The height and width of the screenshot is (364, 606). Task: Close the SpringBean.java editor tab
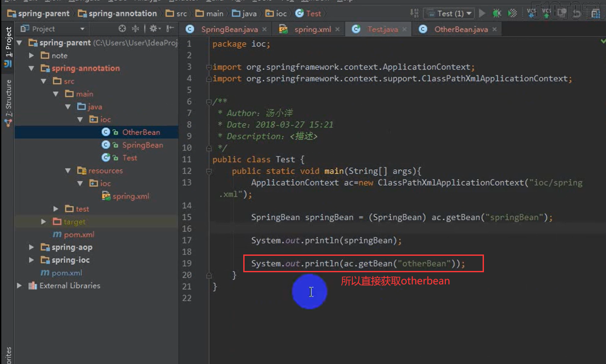pyautogui.click(x=264, y=29)
